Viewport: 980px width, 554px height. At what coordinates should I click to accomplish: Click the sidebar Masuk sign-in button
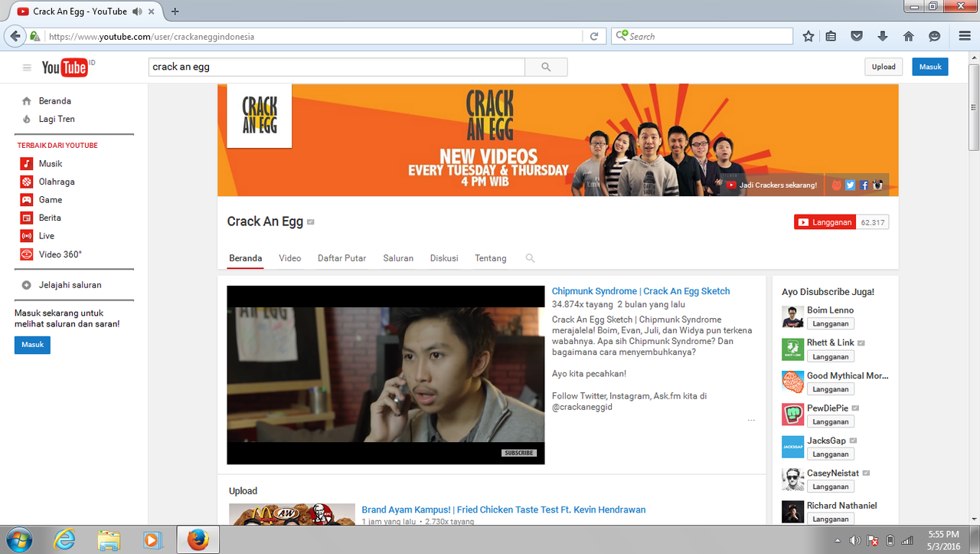(x=32, y=345)
